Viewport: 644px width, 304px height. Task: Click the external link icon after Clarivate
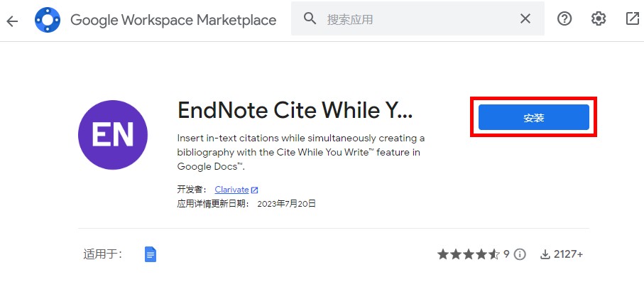255,190
